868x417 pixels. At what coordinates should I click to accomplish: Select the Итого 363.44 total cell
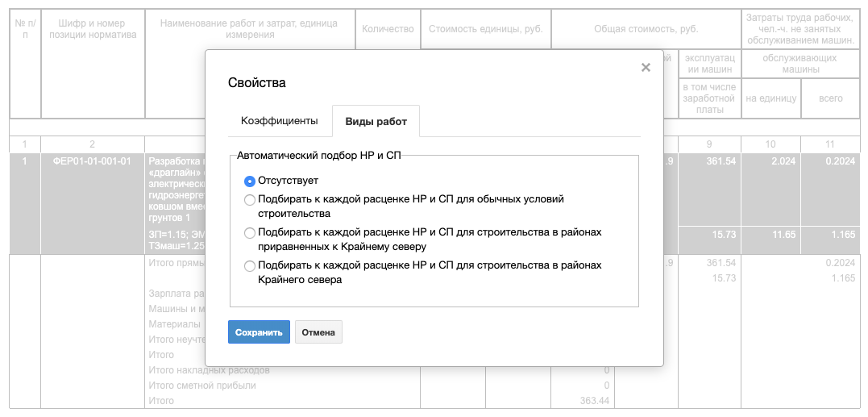pos(595,401)
